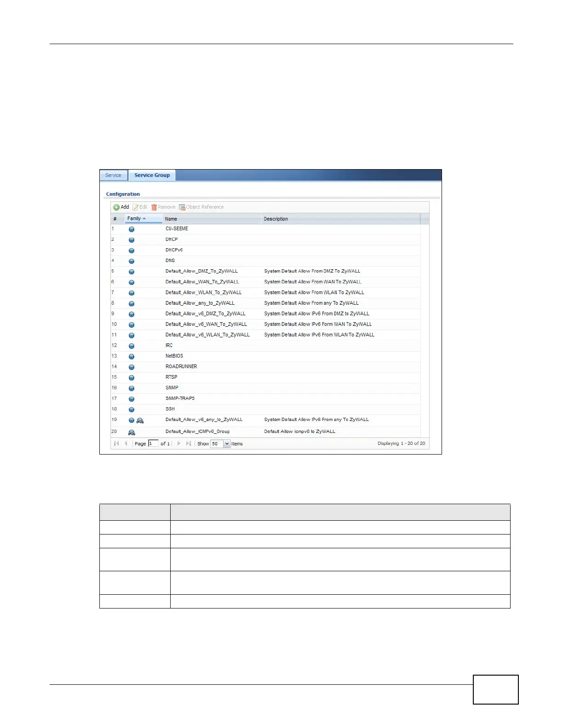The height and width of the screenshot is (728, 563).
Task: Sort by the Description column header
Action: click(341, 219)
